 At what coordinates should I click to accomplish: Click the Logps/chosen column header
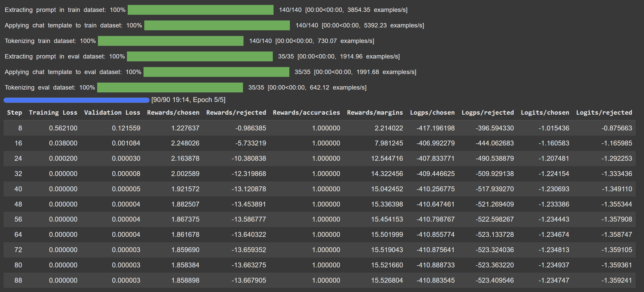(432, 113)
